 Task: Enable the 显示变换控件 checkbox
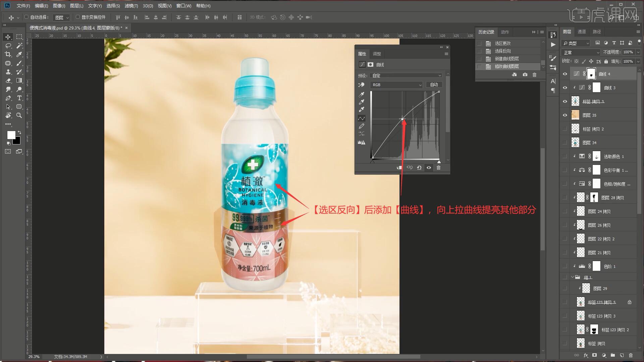click(x=78, y=17)
